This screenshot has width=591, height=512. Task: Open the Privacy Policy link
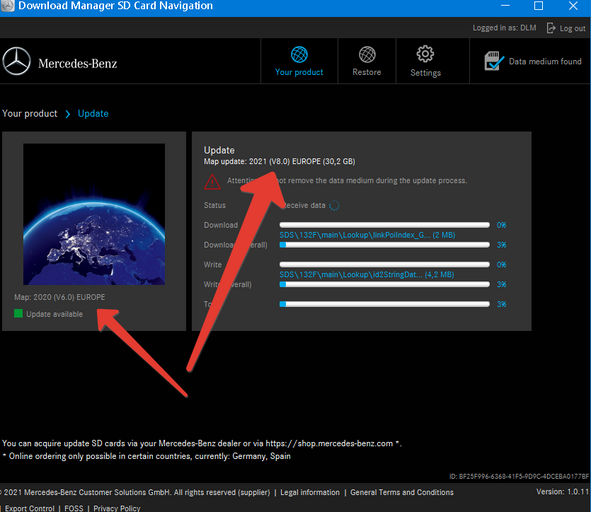point(117,508)
